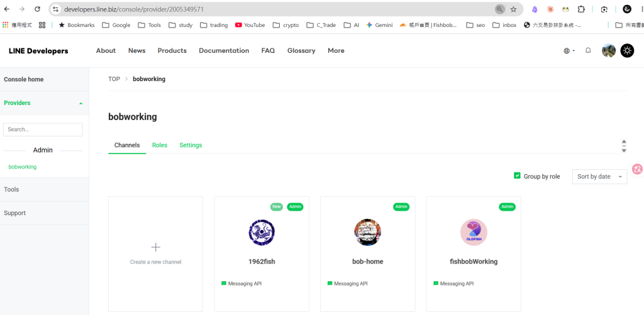Click the Create a new channel text

pyautogui.click(x=156, y=262)
